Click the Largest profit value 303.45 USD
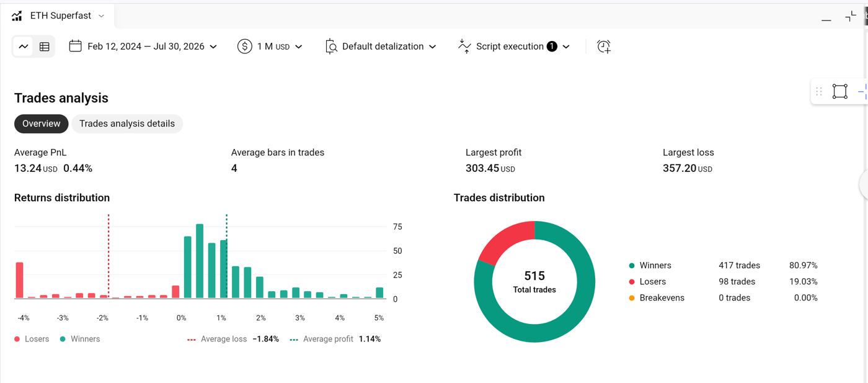This screenshot has height=383, width=868. pyautogui.click(x=490, y=168)
